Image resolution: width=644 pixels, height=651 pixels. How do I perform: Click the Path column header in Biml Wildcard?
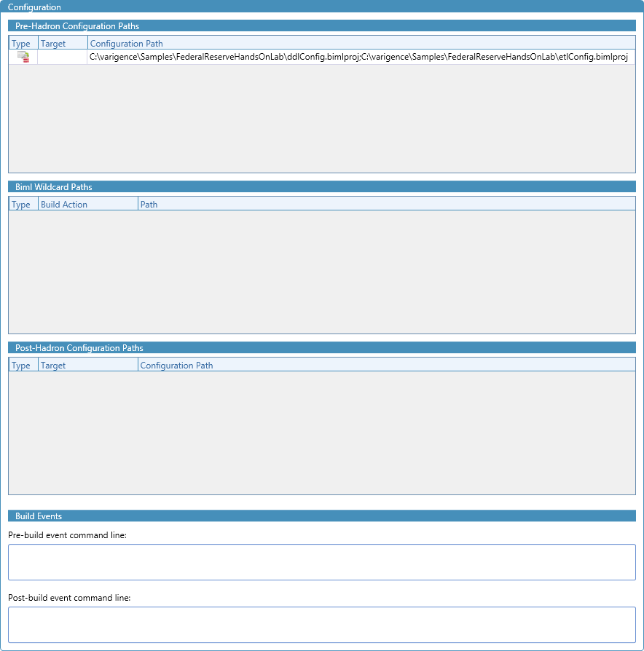[x=386, y=205]
